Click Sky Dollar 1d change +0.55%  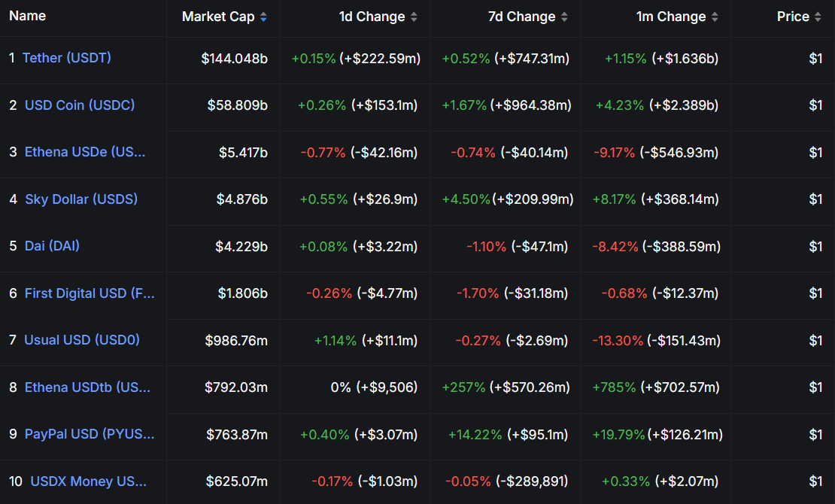pos(323,199)
